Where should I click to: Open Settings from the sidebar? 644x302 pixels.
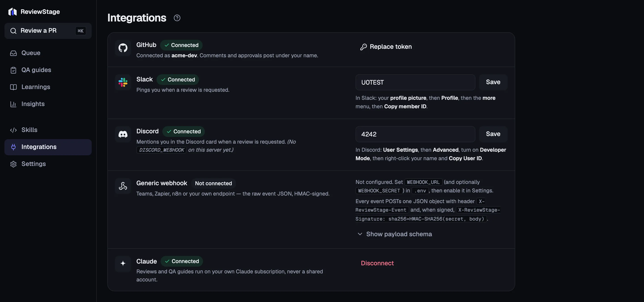[x=48, y=164]
